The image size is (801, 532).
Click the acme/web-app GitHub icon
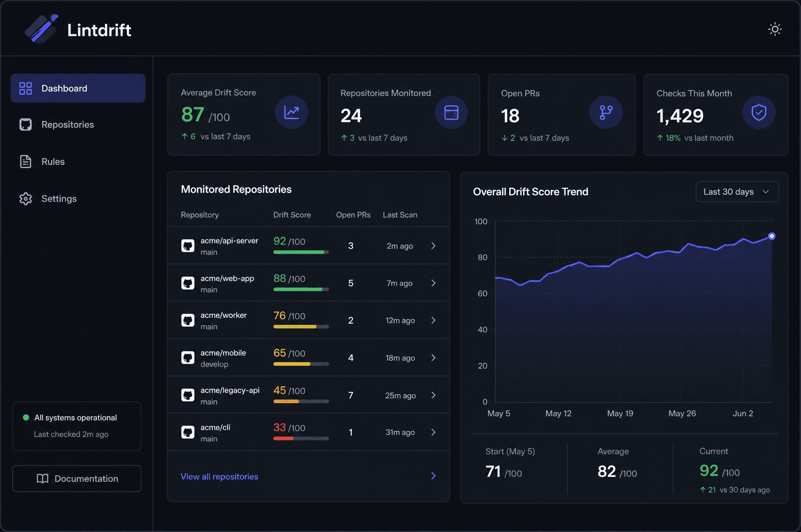coord(188,283)
